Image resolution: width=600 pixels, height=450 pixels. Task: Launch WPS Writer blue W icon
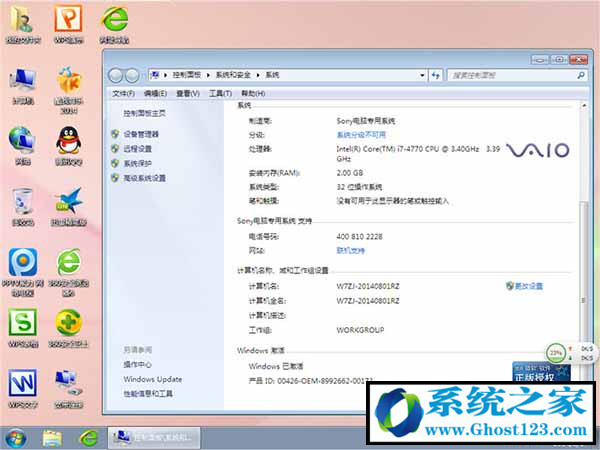point(23,389)
